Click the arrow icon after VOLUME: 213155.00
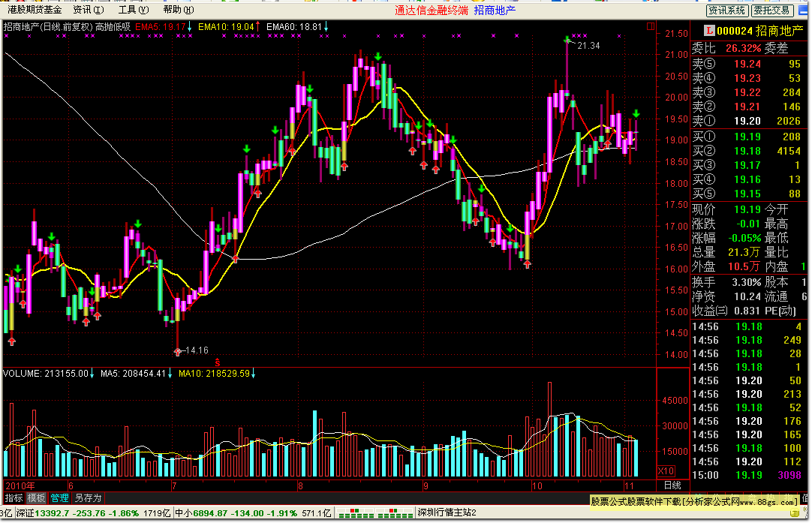The height and width of the screenshot is (523, 812). coord(92,374)
